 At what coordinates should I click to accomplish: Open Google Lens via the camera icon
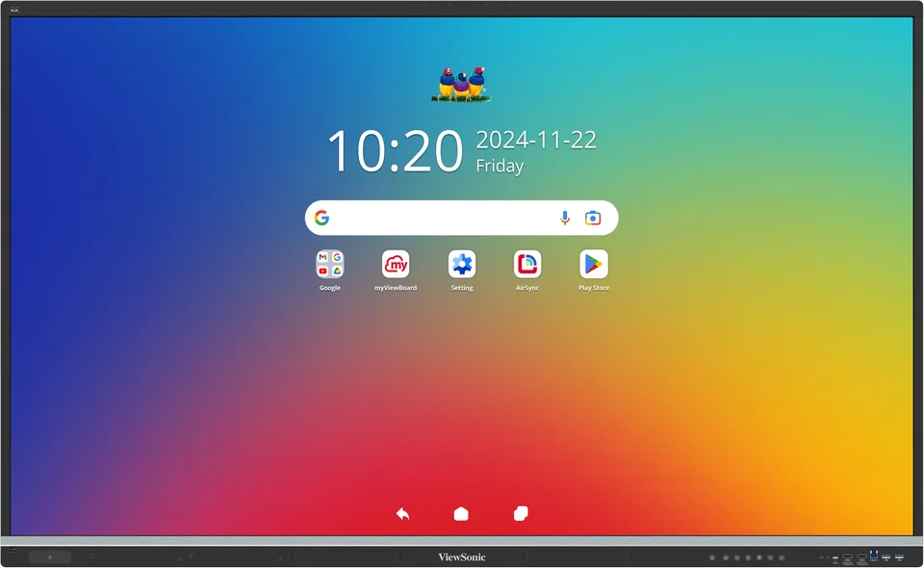[594, 218]
